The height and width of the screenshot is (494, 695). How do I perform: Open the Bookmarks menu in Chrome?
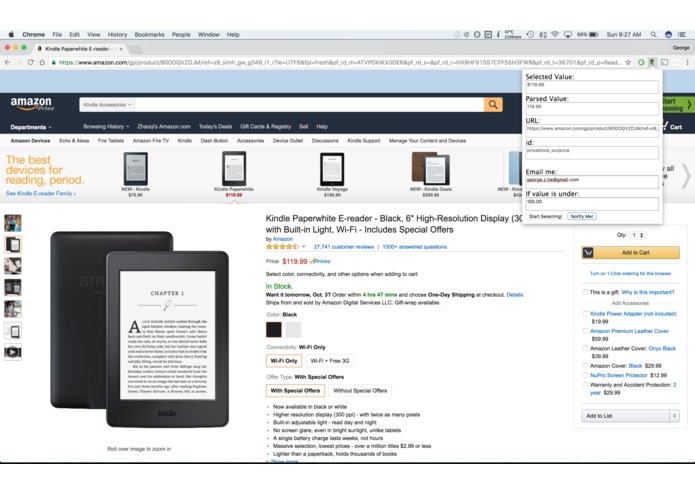[x=149, y=35]
